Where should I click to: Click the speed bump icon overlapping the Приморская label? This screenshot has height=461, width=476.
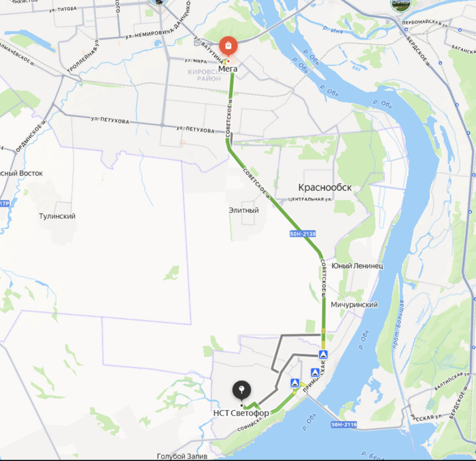pos(315,372)
